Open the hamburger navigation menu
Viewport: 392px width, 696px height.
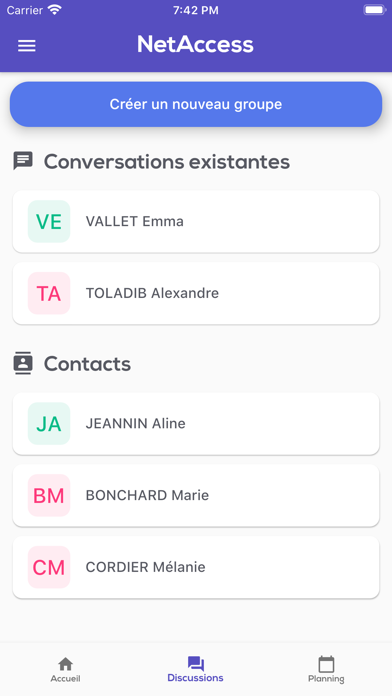27,46
